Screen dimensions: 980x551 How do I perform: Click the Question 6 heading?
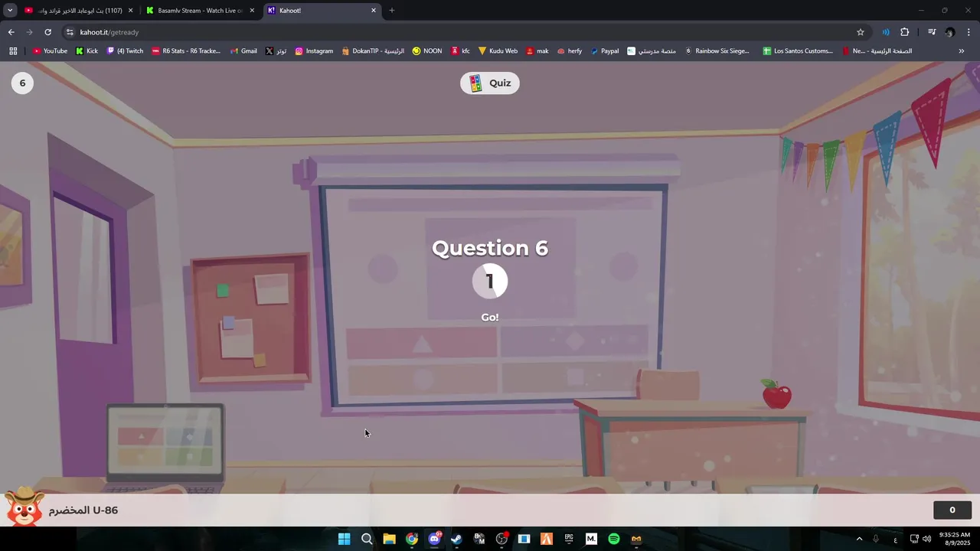coord(490,248)
